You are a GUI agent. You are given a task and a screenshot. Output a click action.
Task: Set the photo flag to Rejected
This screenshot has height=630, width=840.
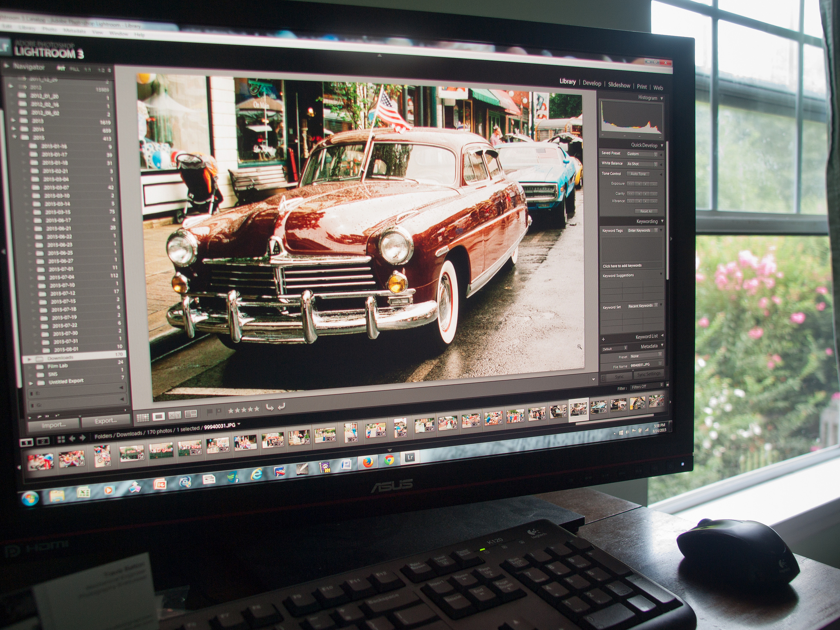[x=219, y=411]
